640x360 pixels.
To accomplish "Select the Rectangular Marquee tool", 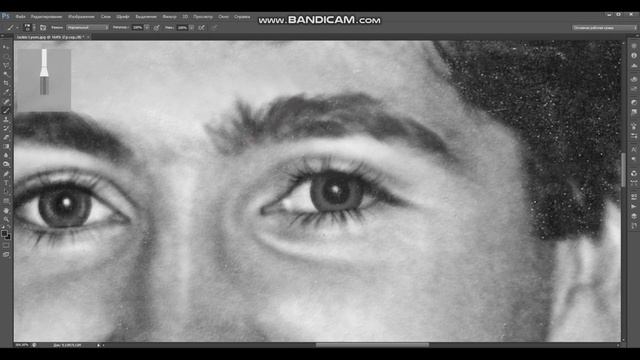I will pos(6,56).
